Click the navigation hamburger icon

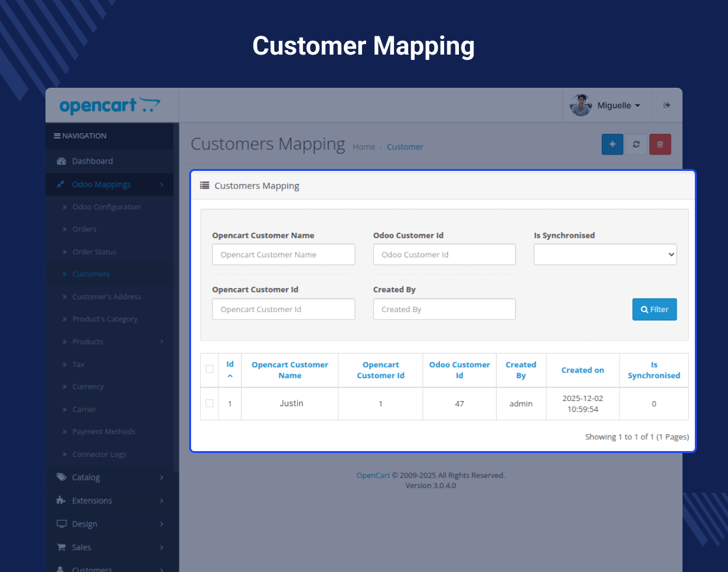[x=57, y=136]
